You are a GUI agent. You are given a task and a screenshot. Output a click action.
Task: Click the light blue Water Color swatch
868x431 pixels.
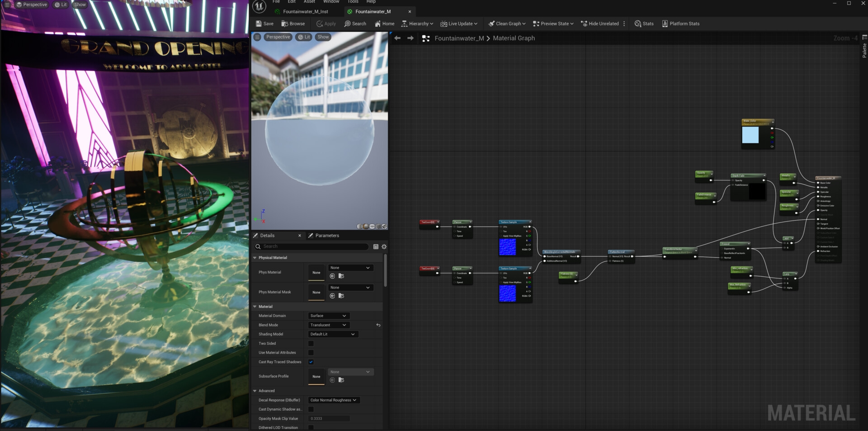click(x=750, y=135)
